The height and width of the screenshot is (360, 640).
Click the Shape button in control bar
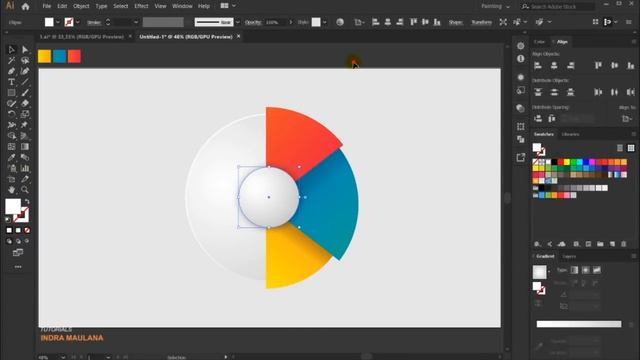[x=456, y=22]
